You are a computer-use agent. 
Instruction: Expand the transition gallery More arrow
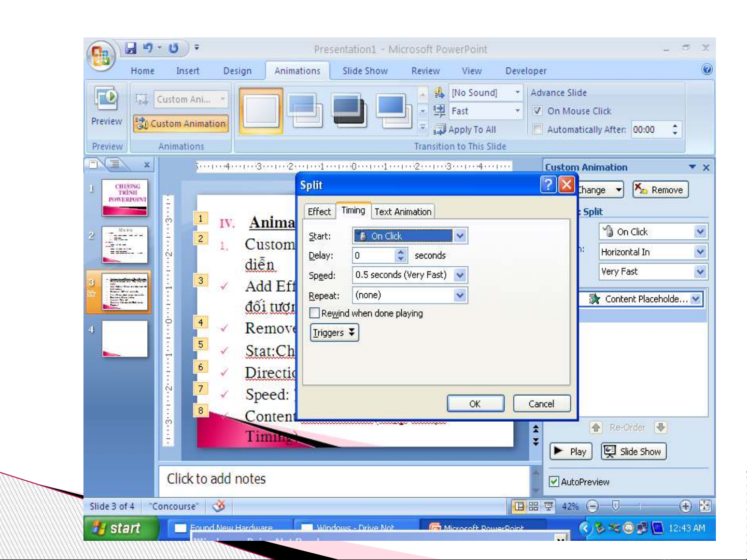pyautogui.click(x=422, y=127)
